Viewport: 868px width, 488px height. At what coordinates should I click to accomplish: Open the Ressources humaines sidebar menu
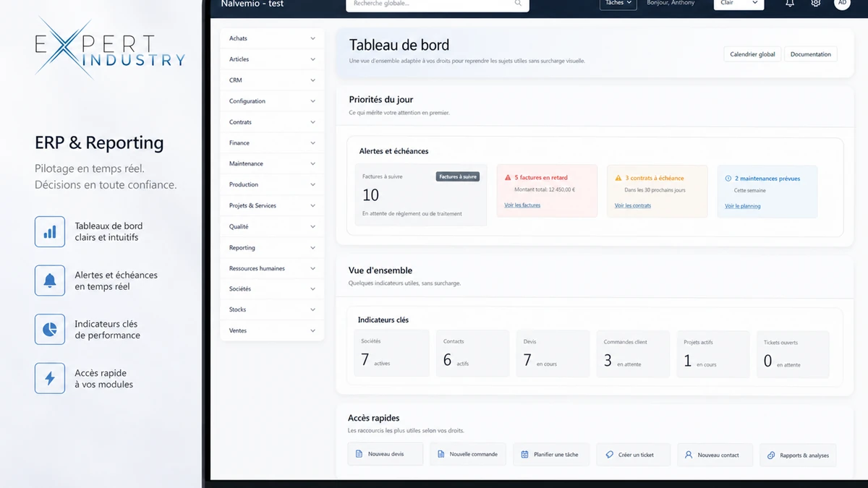272,268
